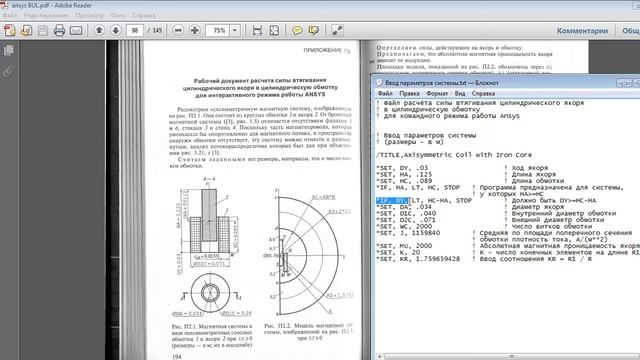The width and height of the screenshot is (640, 360).
Task: Click the line '*SET, DY, .03'
Action: (402, 168)
